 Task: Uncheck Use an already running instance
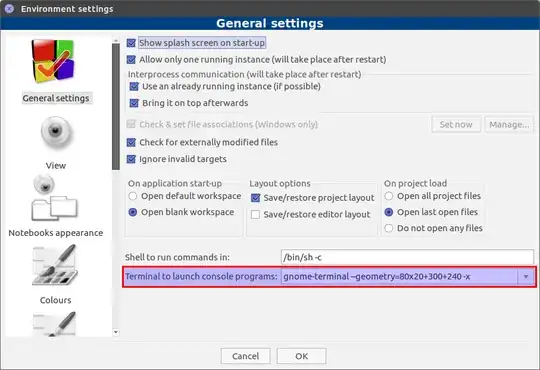tap(134, 86)
